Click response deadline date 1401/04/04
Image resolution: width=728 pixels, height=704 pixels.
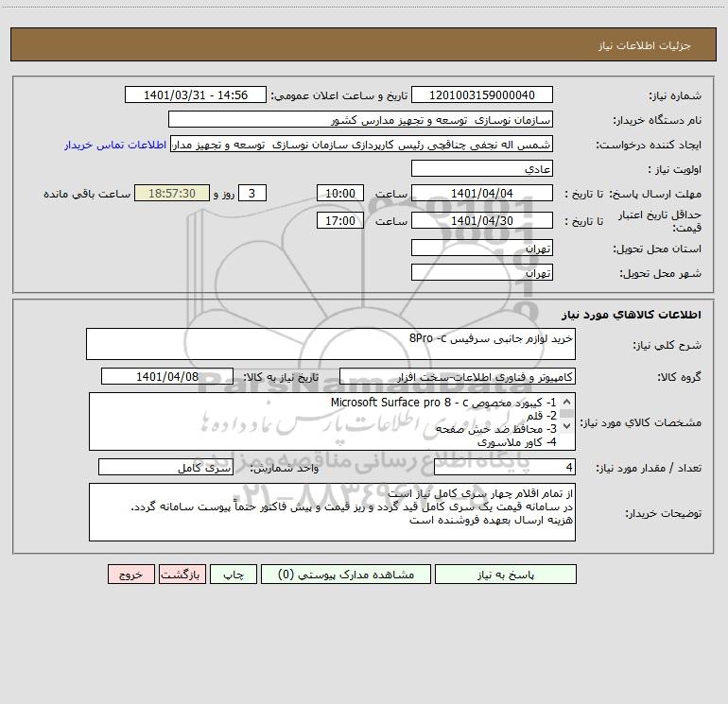[x=482, y=193]
